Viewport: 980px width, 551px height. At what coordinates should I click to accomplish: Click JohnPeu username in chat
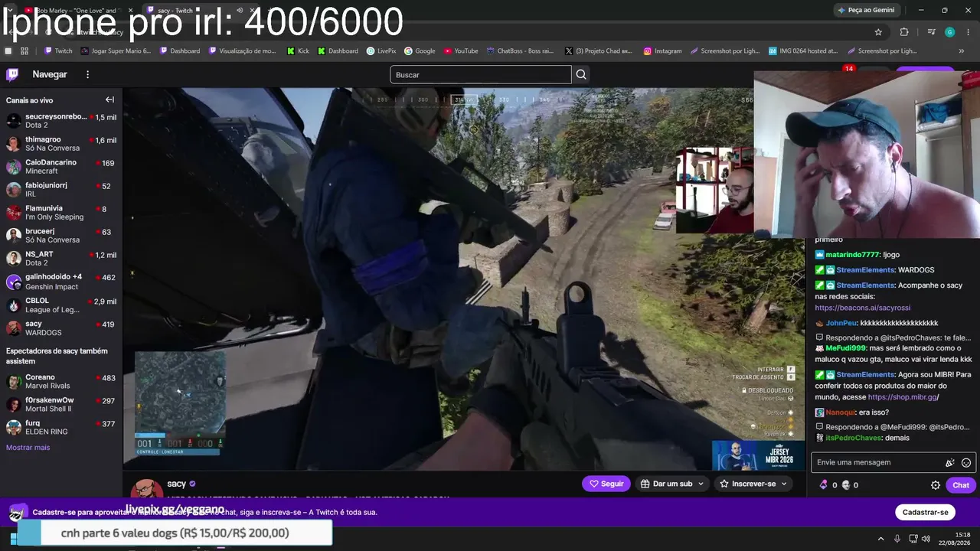pos(841,323)
